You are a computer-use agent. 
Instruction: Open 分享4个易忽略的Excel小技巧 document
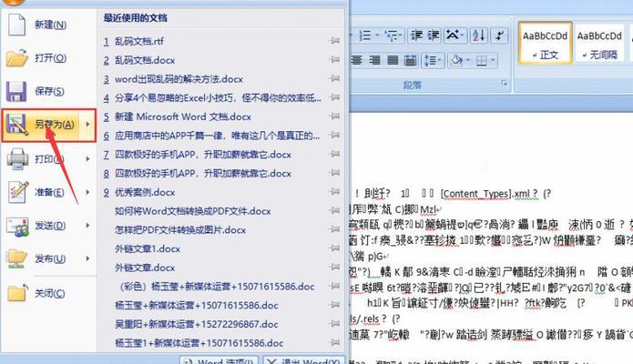218,97
